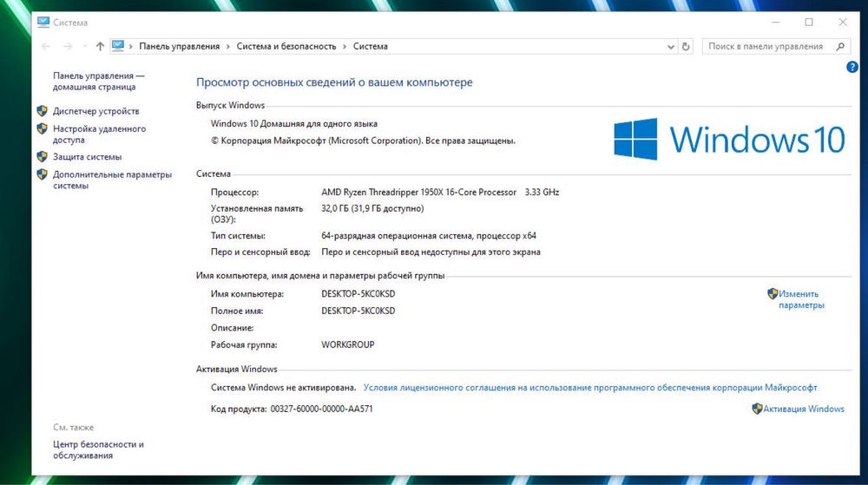Open Защита системы link

coord(87,157)
